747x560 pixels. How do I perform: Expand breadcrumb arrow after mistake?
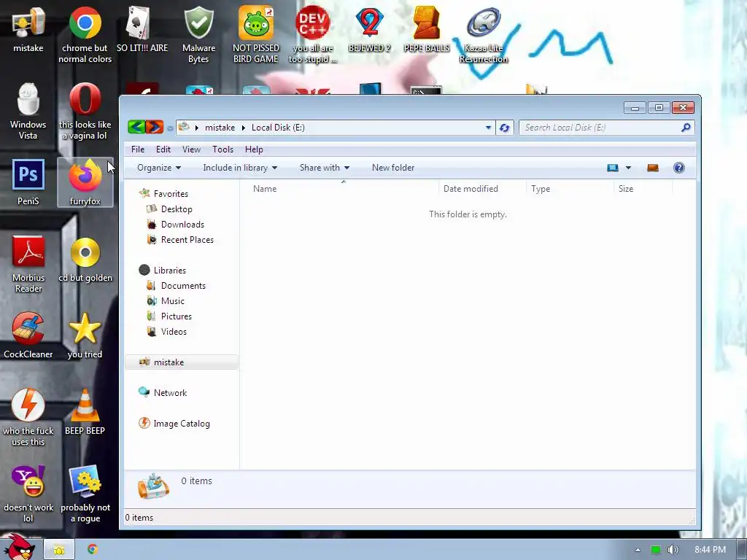(x=244, y=128)
